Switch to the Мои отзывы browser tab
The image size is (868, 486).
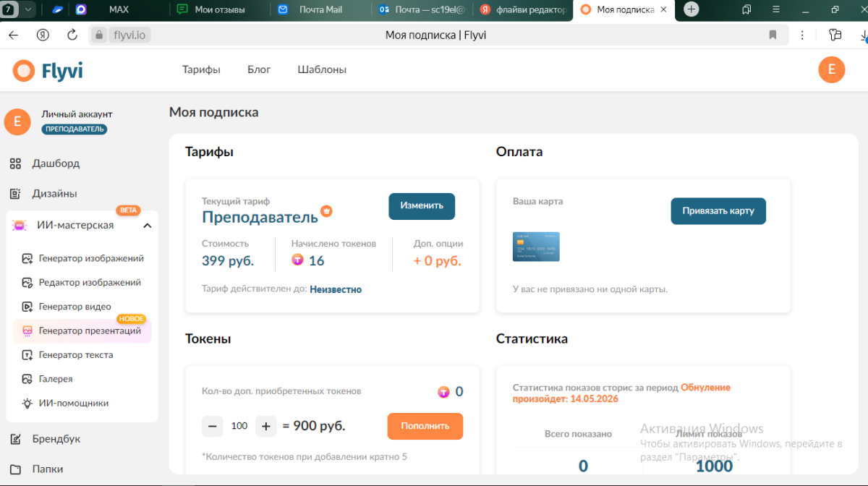[221, 9]
